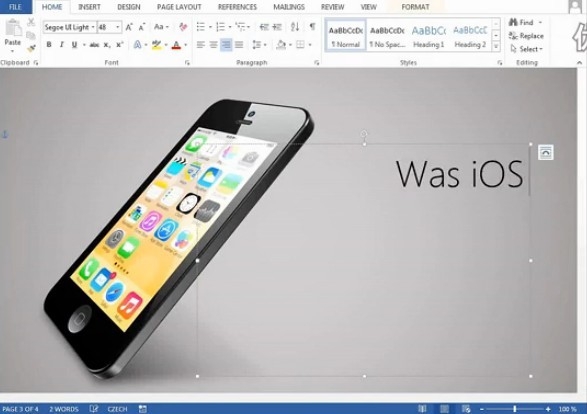This screenshot has width=587, height=414.
Task: Click Find in Editing group
Action: [525, 22]
